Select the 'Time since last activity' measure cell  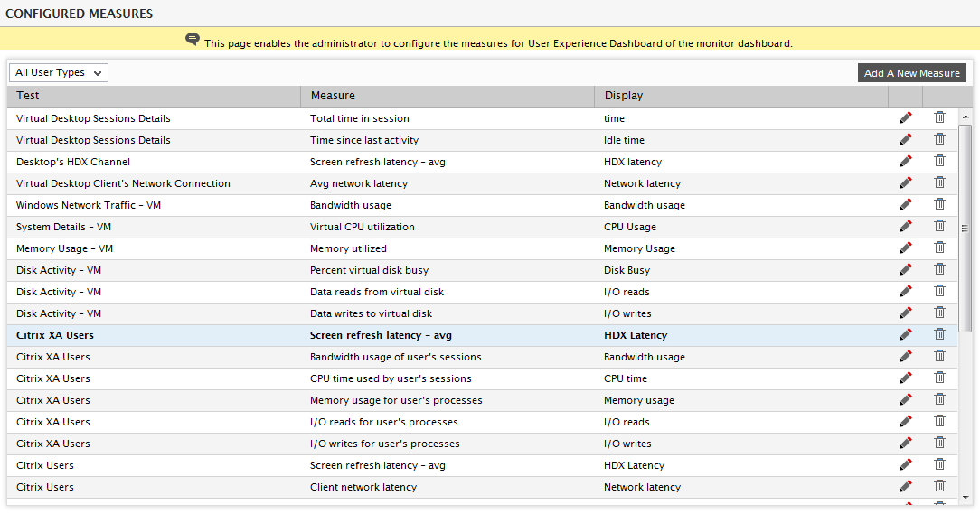pos(448,140)
